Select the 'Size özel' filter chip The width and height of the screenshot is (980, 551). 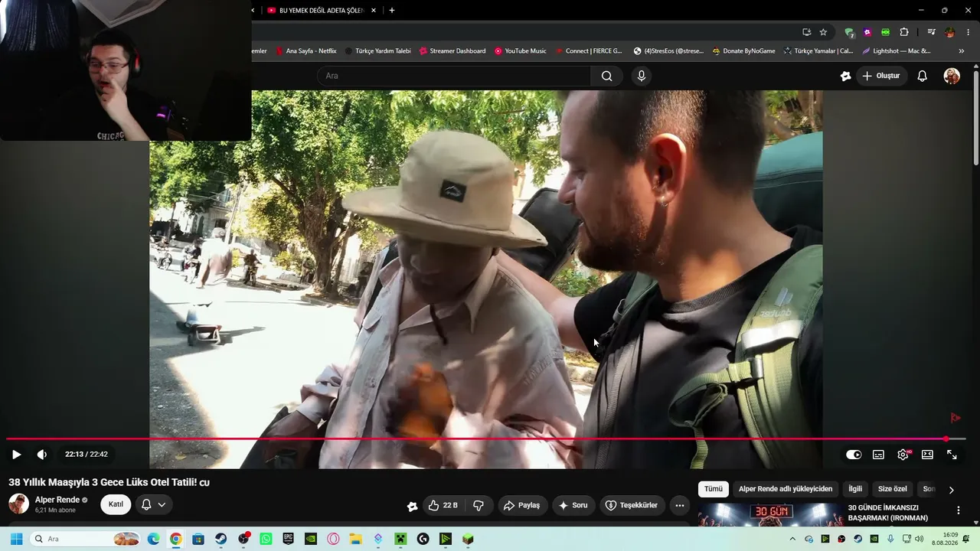click(892, 489)
